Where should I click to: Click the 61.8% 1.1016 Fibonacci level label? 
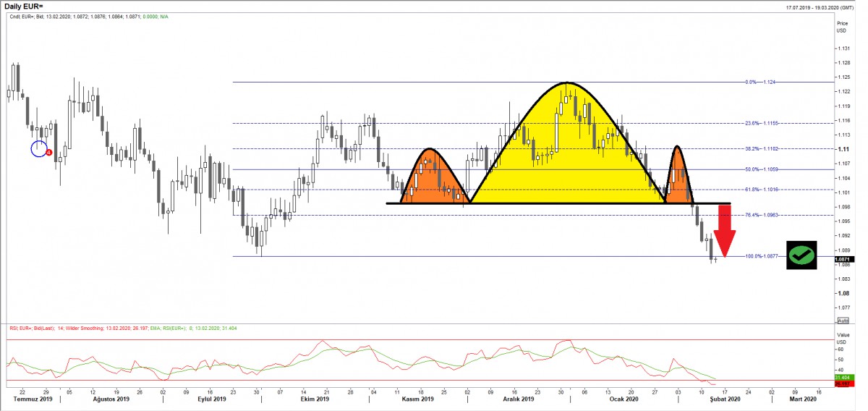tap(761, 190)
